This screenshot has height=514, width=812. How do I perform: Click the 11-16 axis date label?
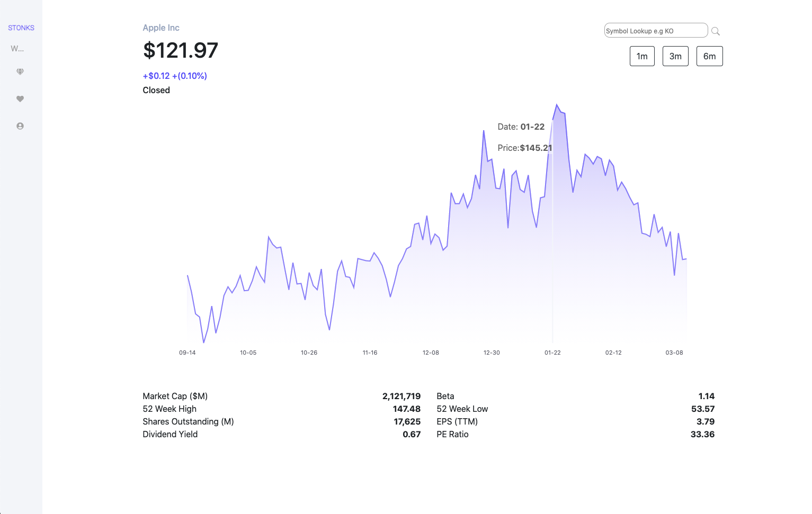(370, 353)
